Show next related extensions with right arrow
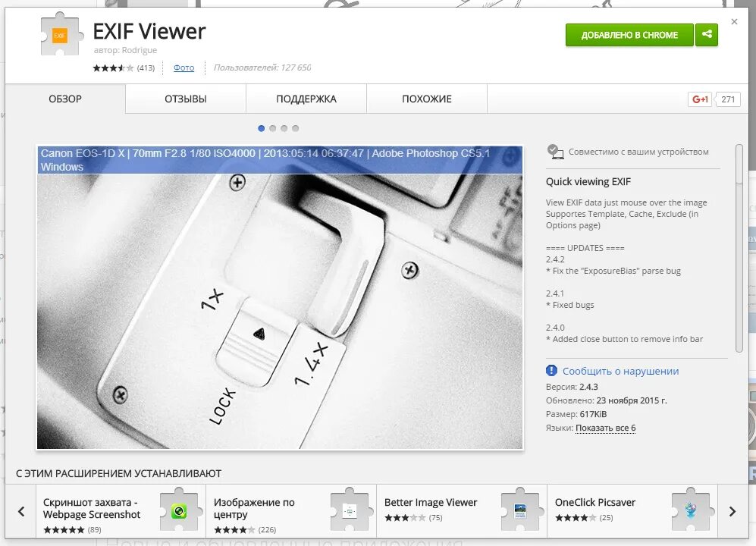This screenshot has height=546, width=756. click(x=732, y=511)
